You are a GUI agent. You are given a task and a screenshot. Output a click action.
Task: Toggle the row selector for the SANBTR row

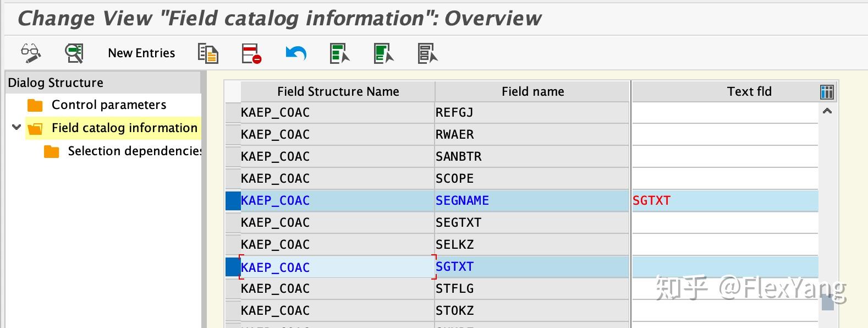click(x=233, y=156)
